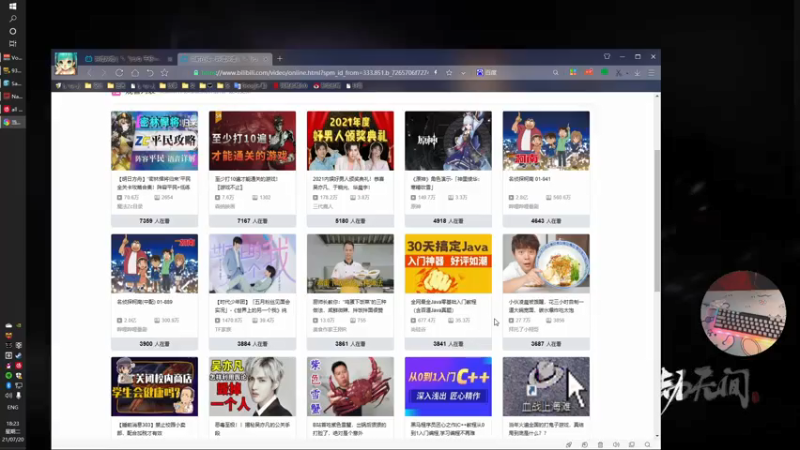The height and width of the screenshot is (450, 800).
Task: Open a new tab with plus button
Action: [280, 59]
